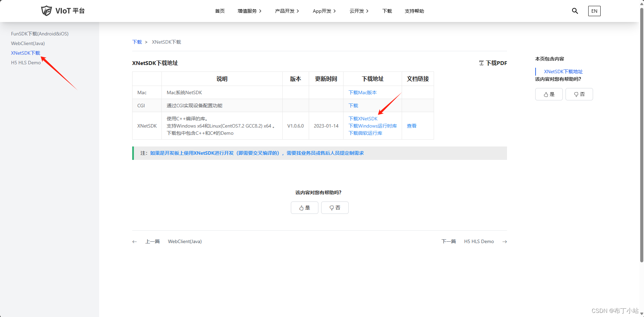Switch language with the EN button
The image size is (644, 317).
pos(594,11)
